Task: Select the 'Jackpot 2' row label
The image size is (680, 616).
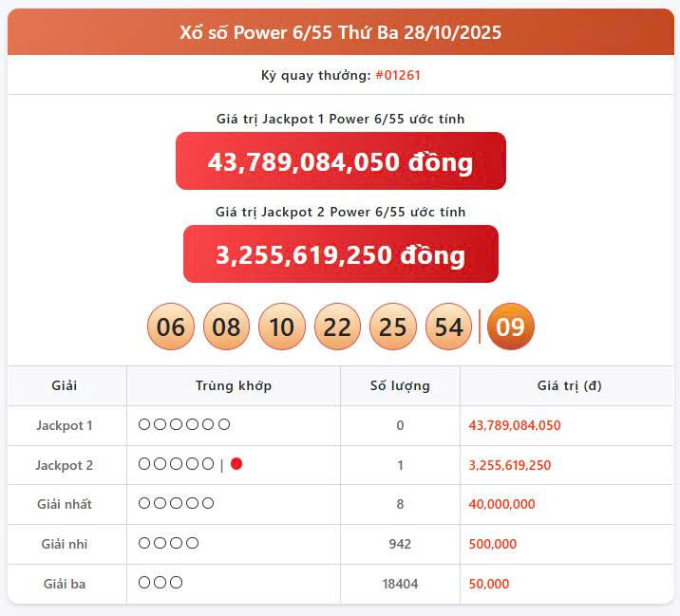Action: (x=65, y=465)
